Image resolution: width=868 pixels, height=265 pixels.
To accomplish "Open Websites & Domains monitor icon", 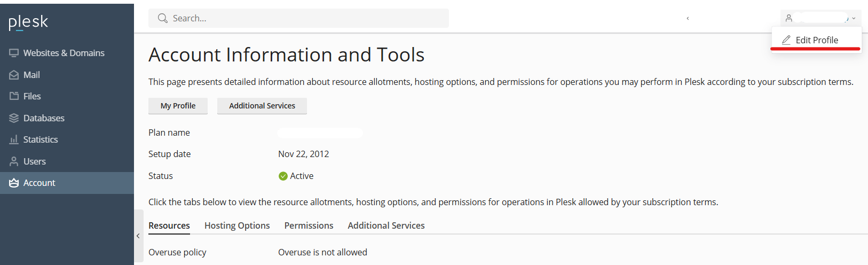I will 14,53.
